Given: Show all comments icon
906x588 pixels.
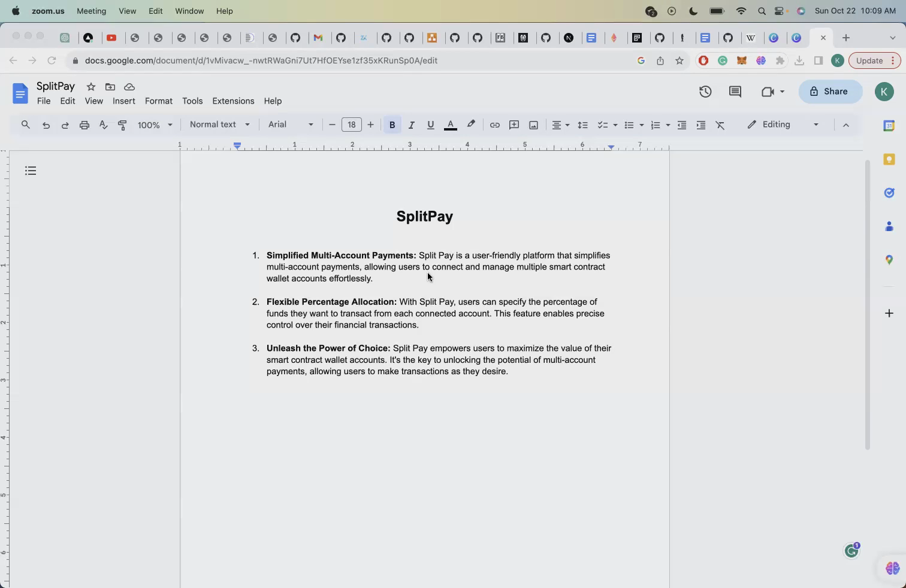Looking at the screenshot, I should [735, 92].
